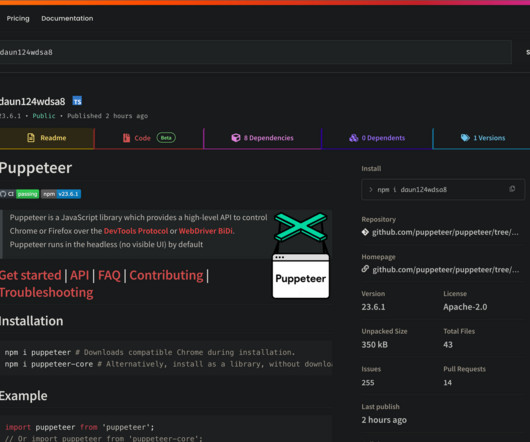The width and height of the screenshot is (530, 442).
Task: Click the homepage chain link icon
Action: (365, 269)
